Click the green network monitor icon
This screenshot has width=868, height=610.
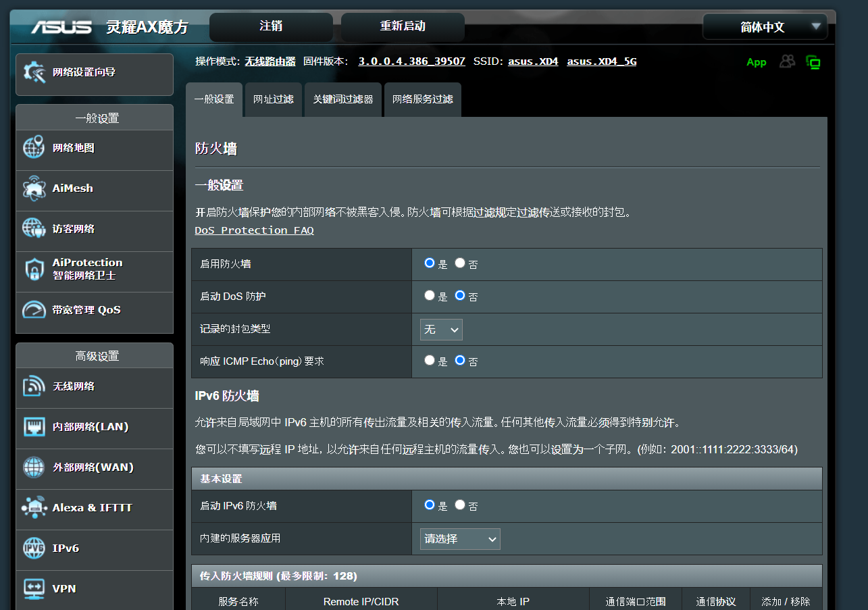click(x=813, y=62)
